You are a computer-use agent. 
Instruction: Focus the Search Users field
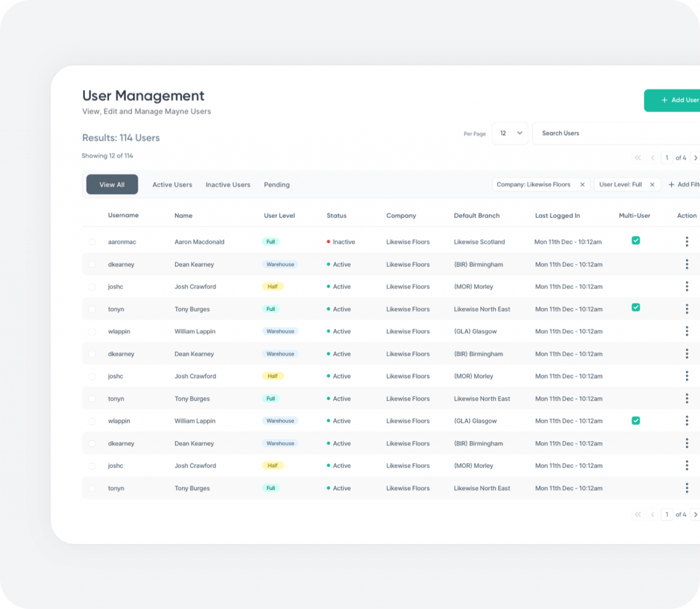(x=616, y=134)
